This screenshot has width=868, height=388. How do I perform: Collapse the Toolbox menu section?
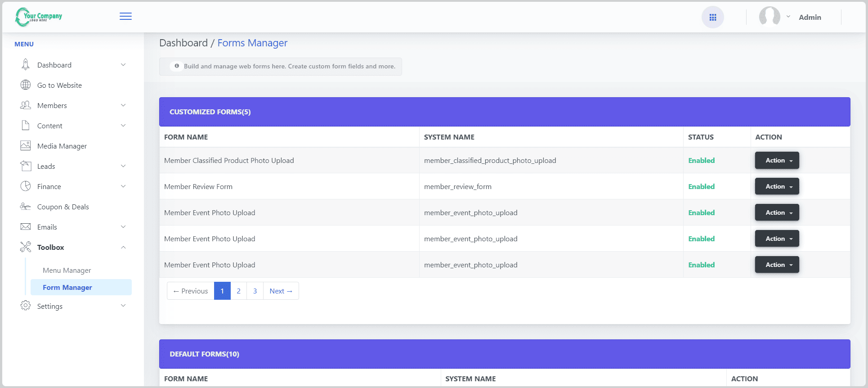tap(123, 247)
